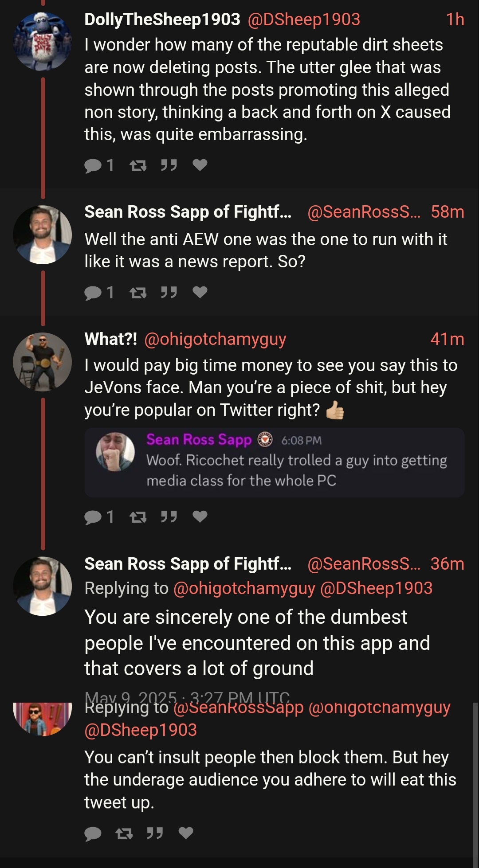Like the 'You can't insult people' post
This screenshot has width=479, height=868.
pos(186,834)
